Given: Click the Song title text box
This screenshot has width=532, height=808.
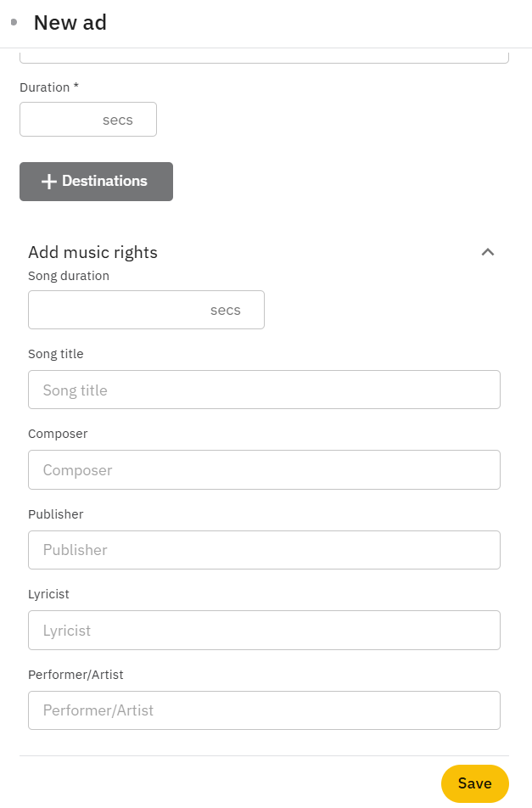Looking at the screenshot, I should coord(264,390).
